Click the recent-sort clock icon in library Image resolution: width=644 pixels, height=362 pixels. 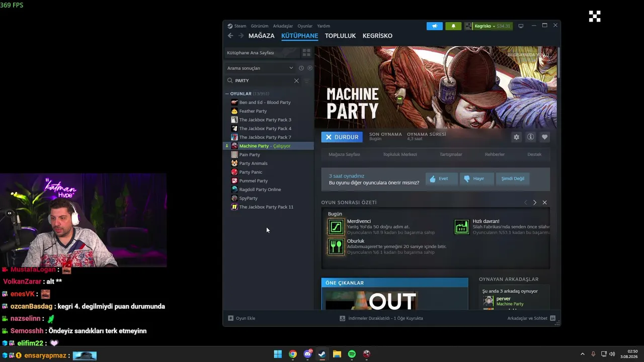pyautogui.click(x=301, y=68)
